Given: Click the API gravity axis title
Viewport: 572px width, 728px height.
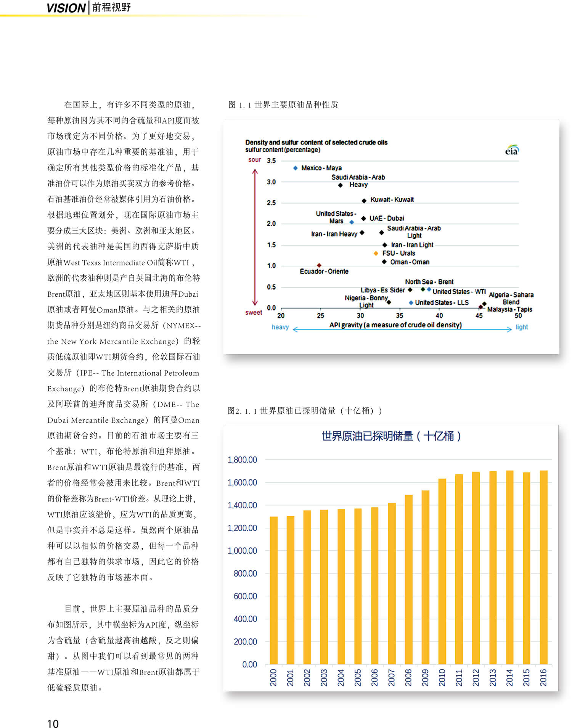Looking at the screenshot, I should (x=395, y=325).
